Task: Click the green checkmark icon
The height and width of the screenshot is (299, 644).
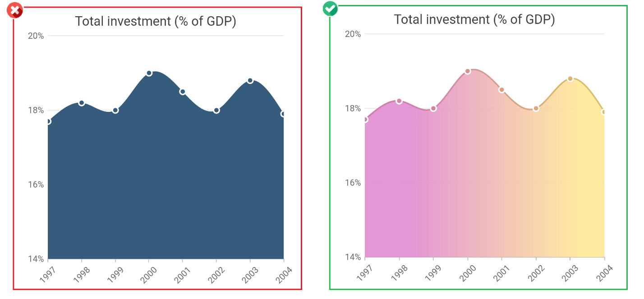Action: pyautogui.click(x=330, y=9)
